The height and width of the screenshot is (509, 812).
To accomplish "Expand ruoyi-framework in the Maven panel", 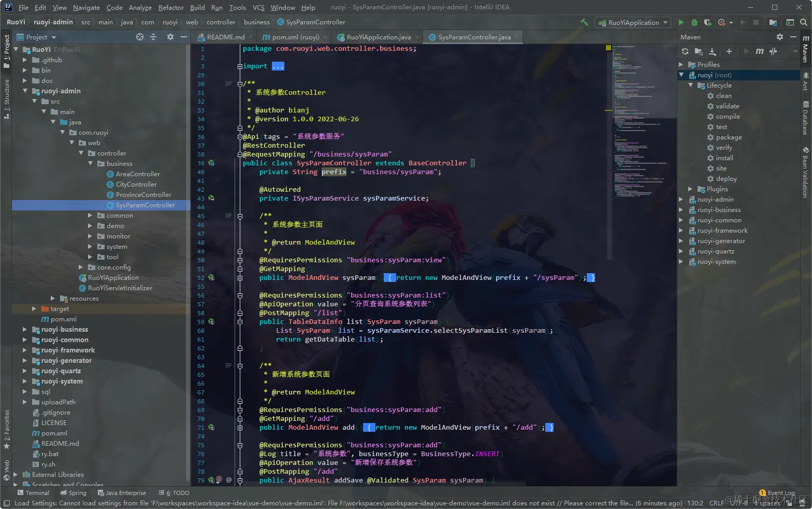I will pos(682,231).
